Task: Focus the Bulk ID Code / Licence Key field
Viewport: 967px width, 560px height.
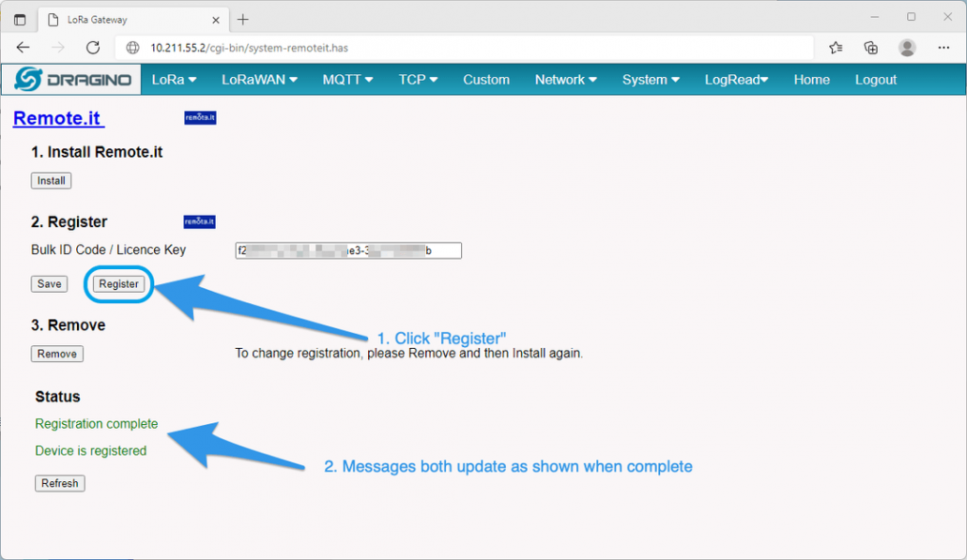Action: tap(348, 250)
